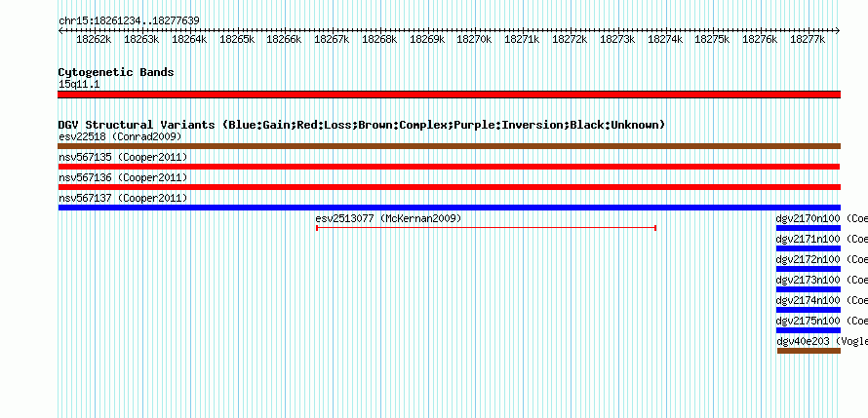
Task: Select the dgv2171n100 blue bar
Action: click(x=809, y=248)
